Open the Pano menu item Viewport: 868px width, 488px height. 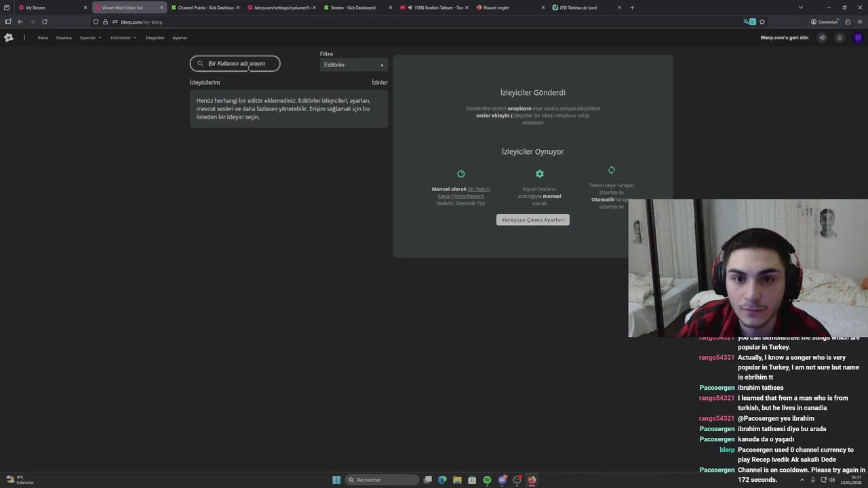coord(43,38)
